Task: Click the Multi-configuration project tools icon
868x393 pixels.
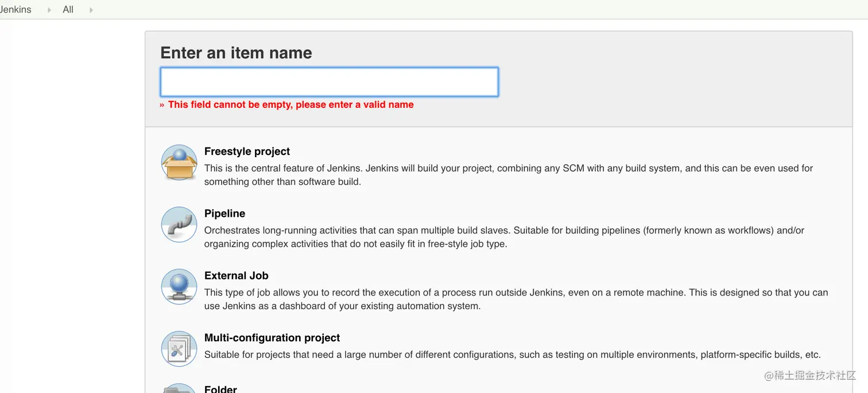Action: 179,348
